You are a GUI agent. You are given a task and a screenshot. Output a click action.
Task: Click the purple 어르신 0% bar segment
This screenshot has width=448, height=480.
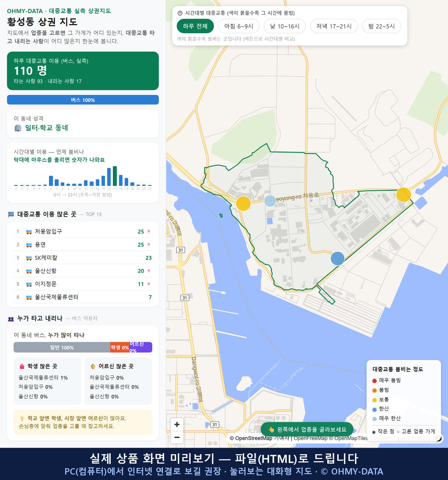pyautogui.click(x=140, y=348)
